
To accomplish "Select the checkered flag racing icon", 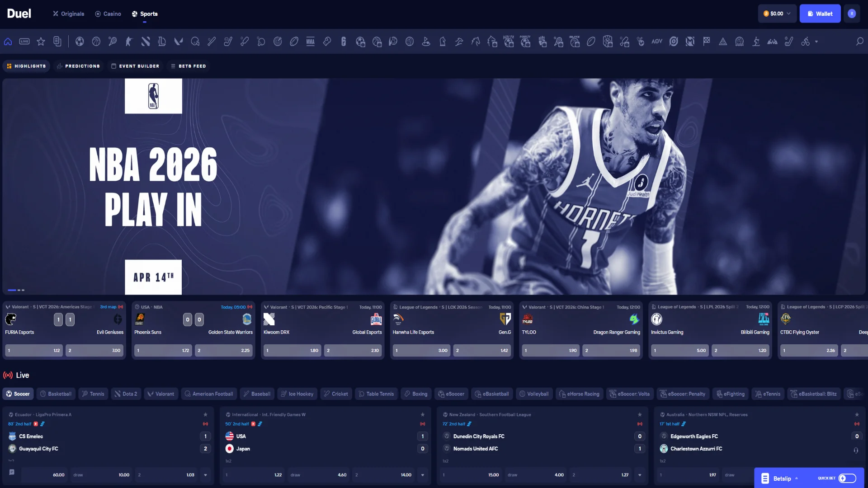I will (x=707, y=42).
